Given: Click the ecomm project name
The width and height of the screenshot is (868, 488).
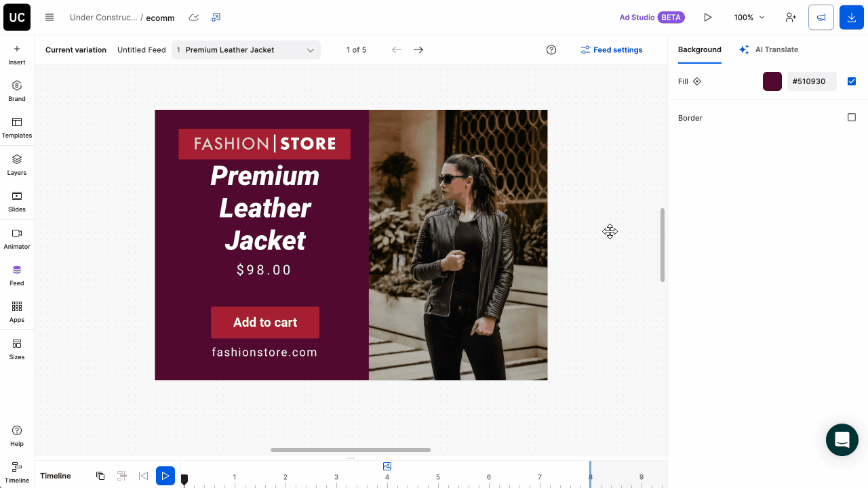Looking at the screenshot, I should tap(160, 18).
